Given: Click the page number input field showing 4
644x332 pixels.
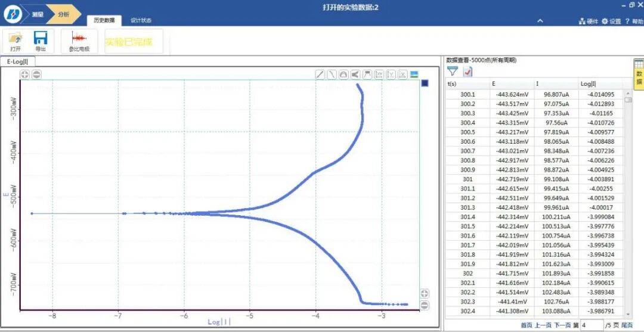Looking at the screenshot, I should coord(592,325).
